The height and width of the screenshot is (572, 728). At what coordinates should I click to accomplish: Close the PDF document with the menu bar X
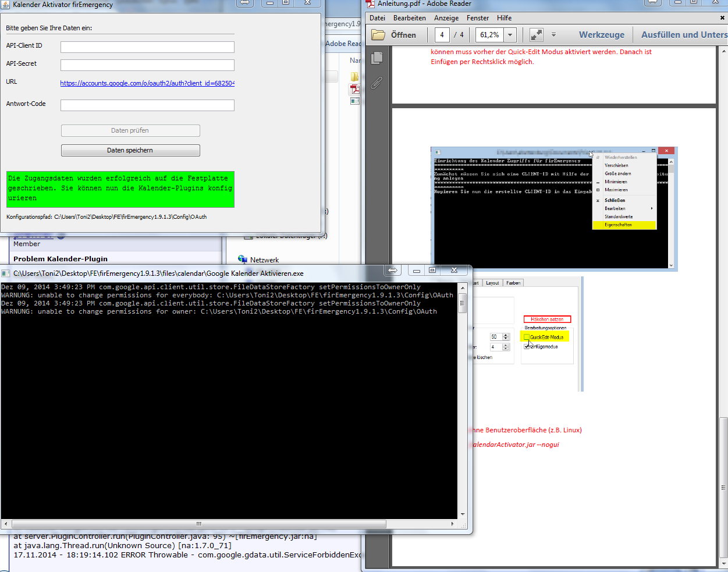(x=722, y=18)
